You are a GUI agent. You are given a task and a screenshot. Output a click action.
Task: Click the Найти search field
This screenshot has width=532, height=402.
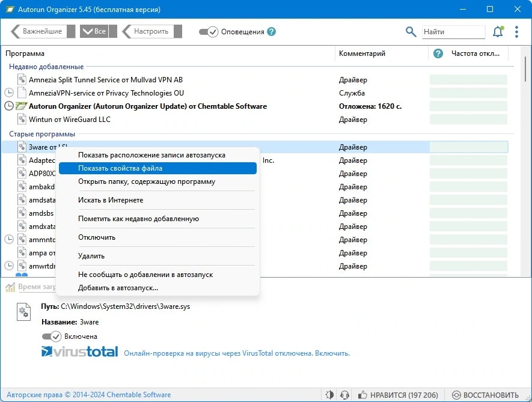(x=454, y=32)
